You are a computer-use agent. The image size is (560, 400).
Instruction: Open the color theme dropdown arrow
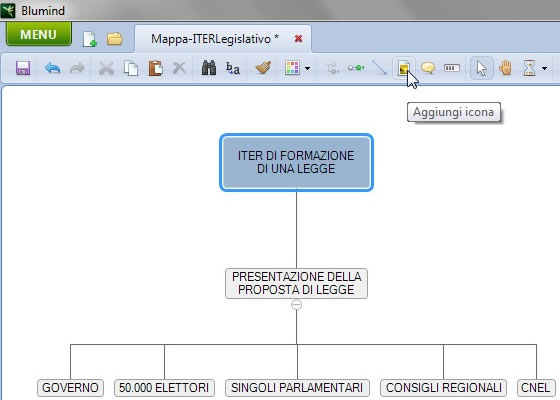tap(308, 68)
